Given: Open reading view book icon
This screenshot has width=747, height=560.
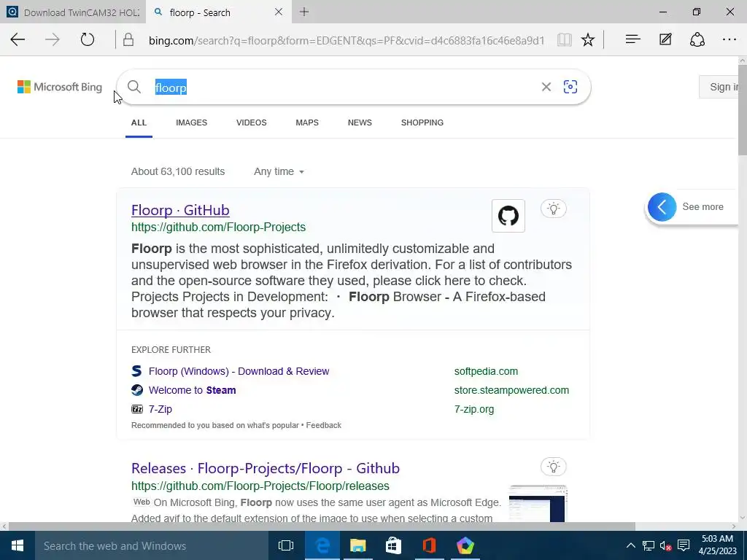Looking at the screenshot, I should point(565,40).
